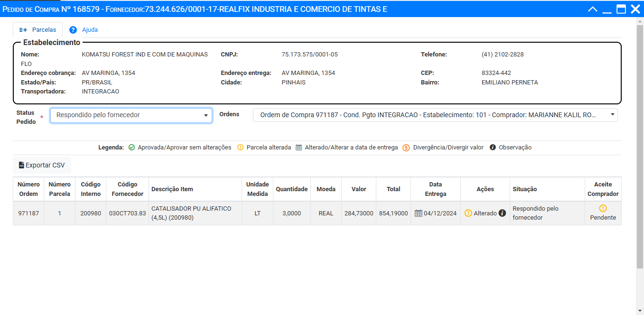Export the table with Exportar CSV

[42, 165]
